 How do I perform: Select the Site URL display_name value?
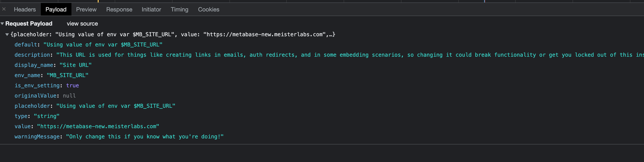click(x=75, y=65)
